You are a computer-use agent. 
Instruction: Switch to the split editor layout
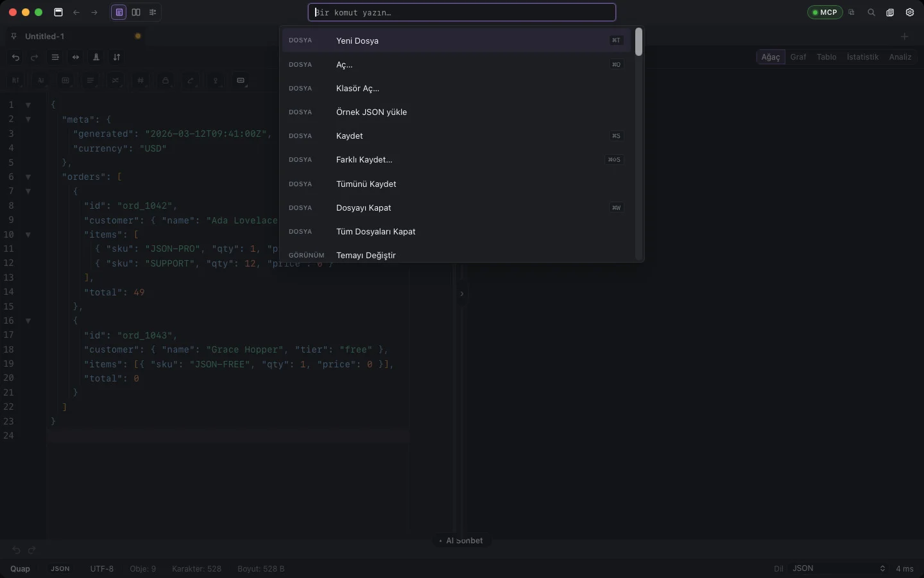[x=136, y=12]
